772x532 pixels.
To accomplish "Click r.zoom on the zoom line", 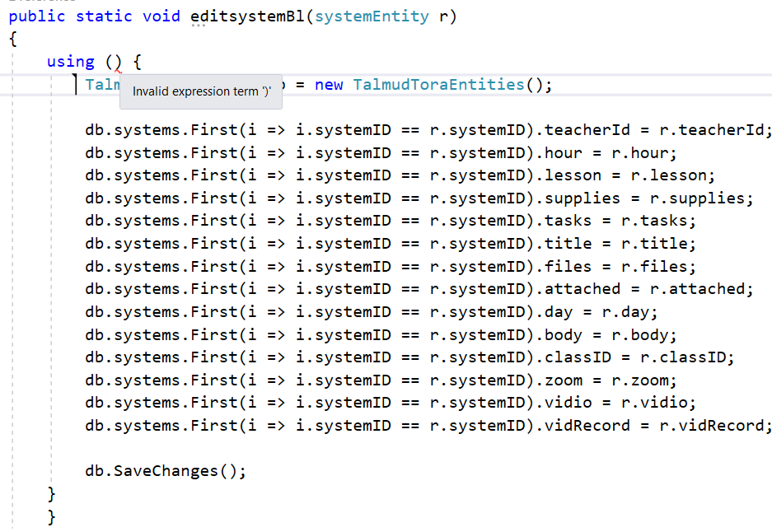I will pos(640,380).
